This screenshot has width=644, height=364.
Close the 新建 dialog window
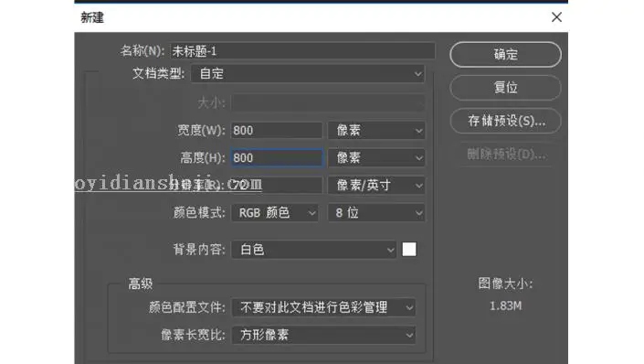click(556, 16)
